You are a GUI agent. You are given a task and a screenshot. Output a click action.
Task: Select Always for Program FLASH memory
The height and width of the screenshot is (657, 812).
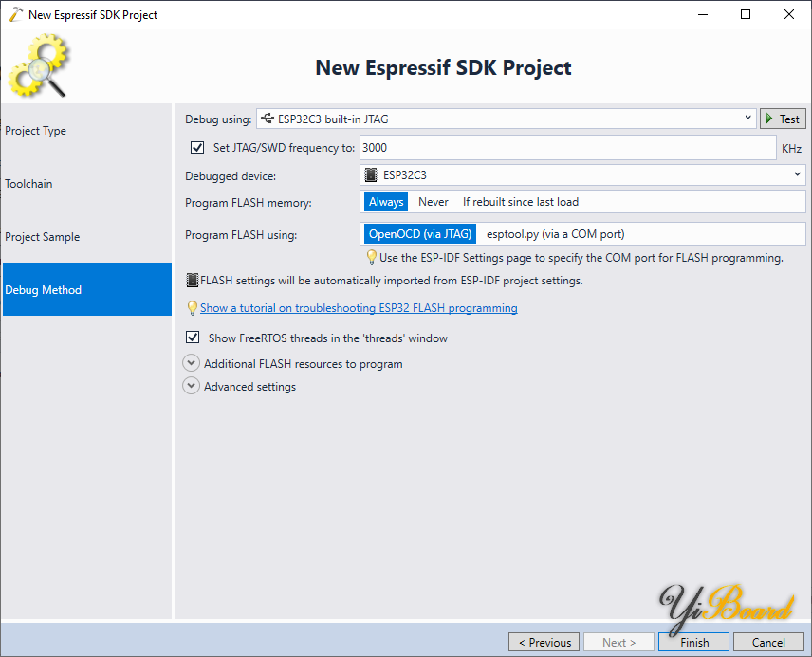[x=386, y=202]
